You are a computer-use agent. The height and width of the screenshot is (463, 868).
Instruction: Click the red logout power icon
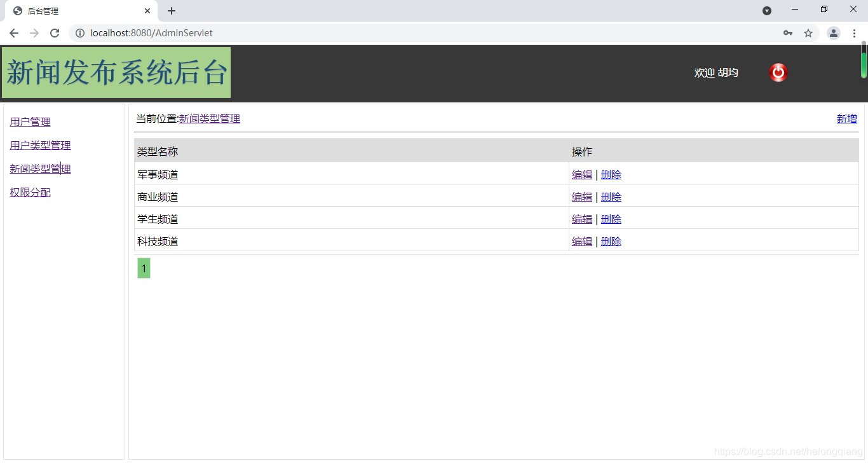pos(778,72)
